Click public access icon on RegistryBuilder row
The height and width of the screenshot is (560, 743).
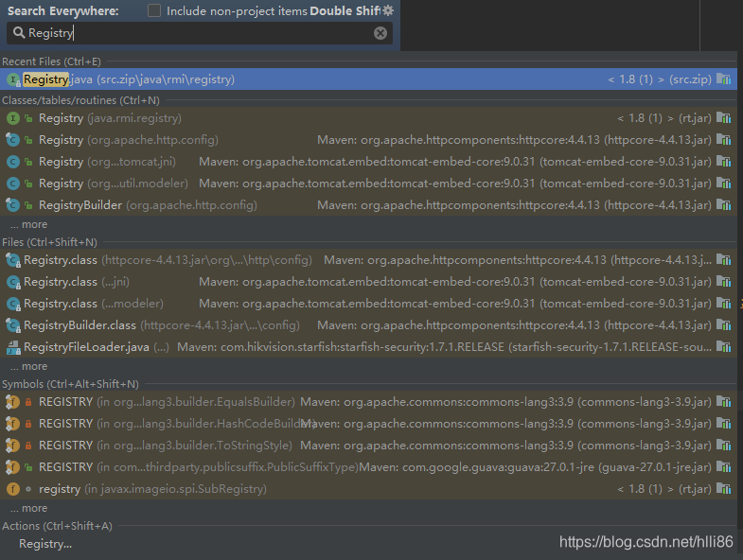click(x=28, y=205)
